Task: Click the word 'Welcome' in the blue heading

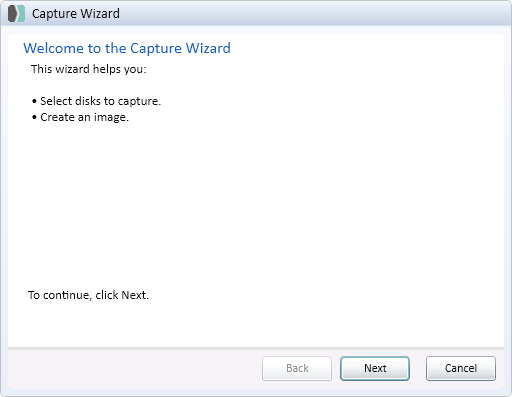Action: [x=53, y=48]
